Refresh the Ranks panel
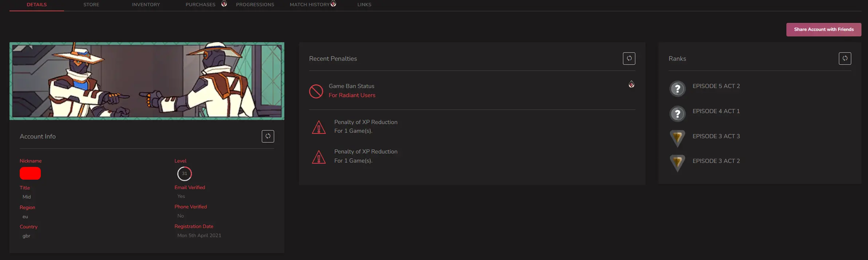Viewport: 868px width, 260px height. (x=845, y=59)
